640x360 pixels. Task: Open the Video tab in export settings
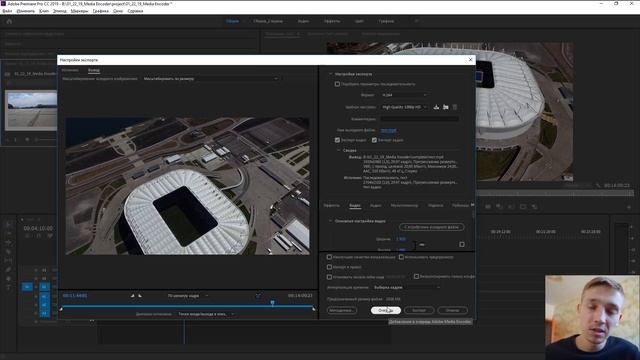coord(355,205)
